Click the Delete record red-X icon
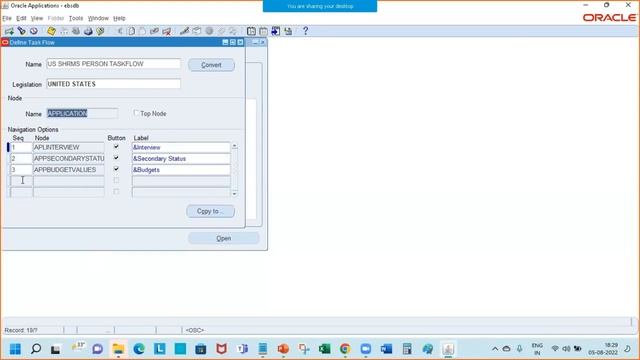Image resolution: width=640 pixels, height=360 pixels. point(167,31)
